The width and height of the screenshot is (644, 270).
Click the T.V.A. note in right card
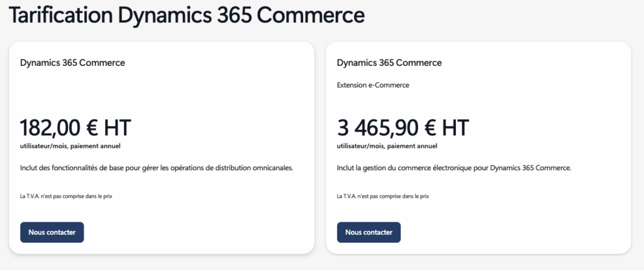[x=383, y=196]
